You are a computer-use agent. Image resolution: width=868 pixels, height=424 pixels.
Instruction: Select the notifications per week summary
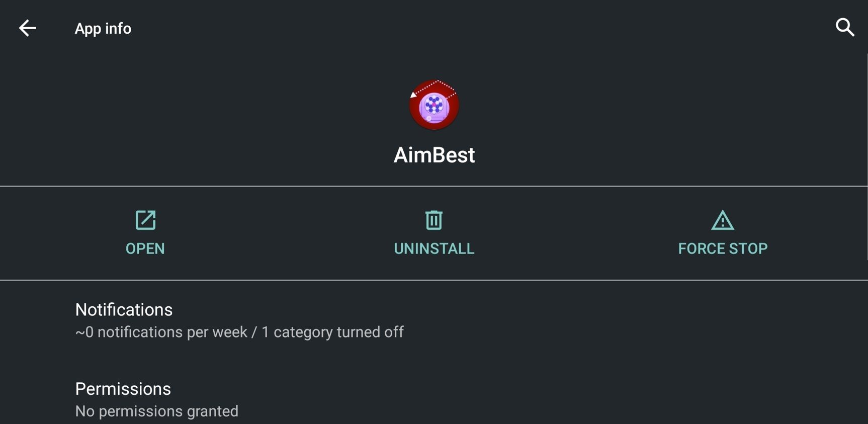click(161, 332)
